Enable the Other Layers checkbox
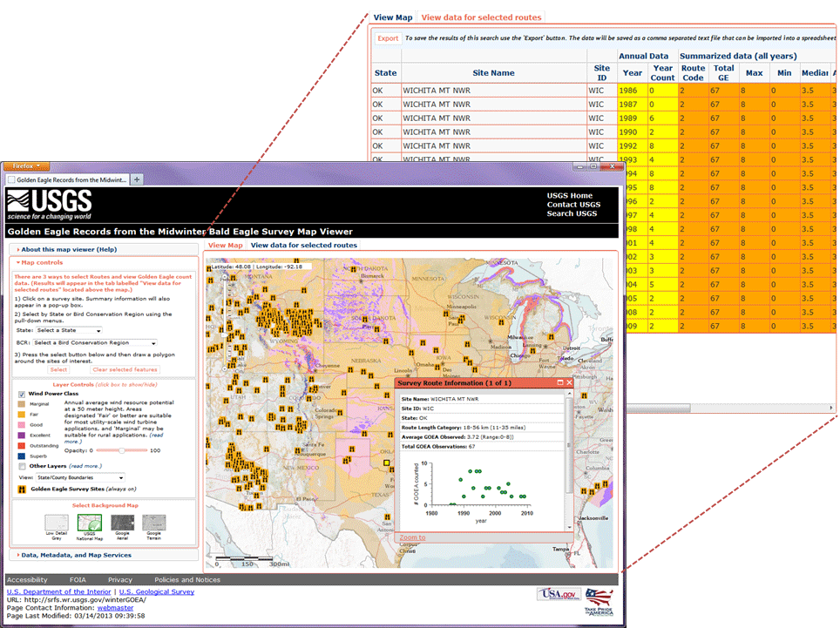Image resolution: width=840 pixels, height=628 pixels. (x=22, y=466)
